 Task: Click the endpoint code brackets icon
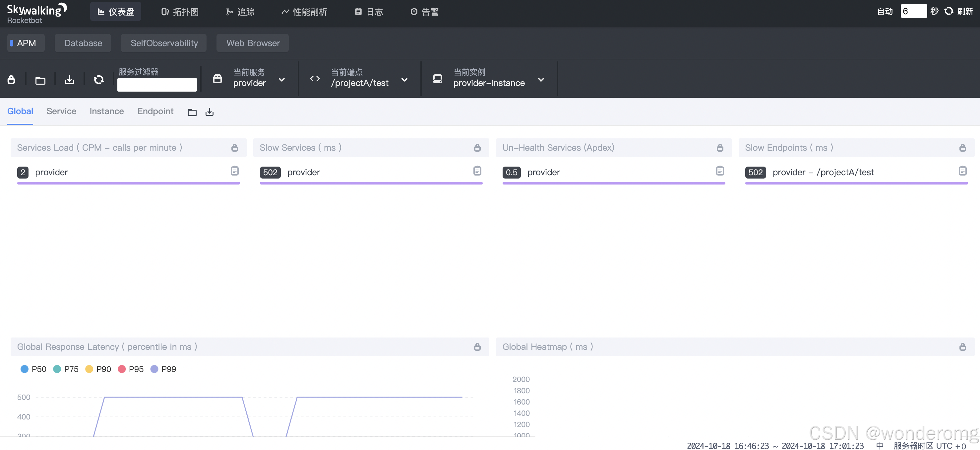coord(315,79)
